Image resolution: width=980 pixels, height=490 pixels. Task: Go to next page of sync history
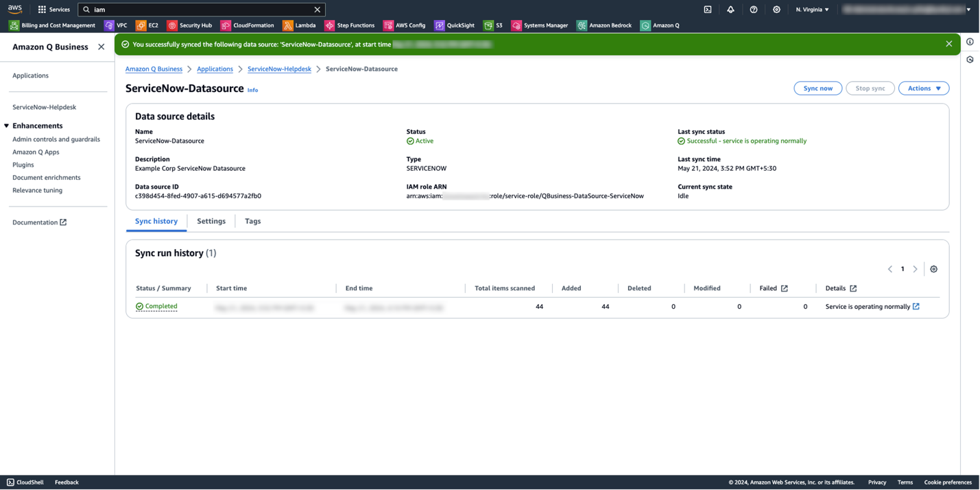pos(915,269)
